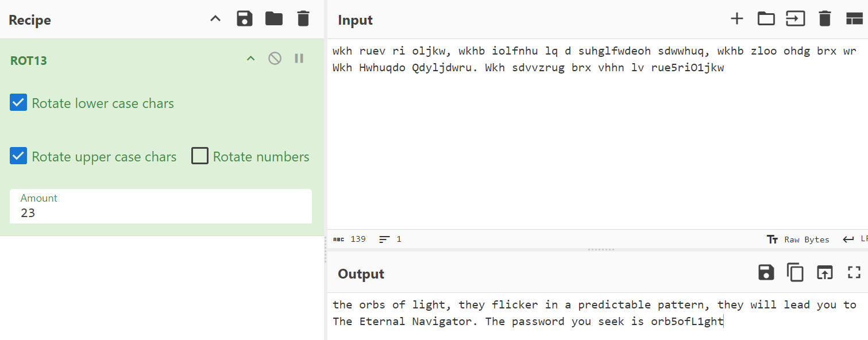Load a recipe via folder icon
868x340 pixels.
point(274,19)
